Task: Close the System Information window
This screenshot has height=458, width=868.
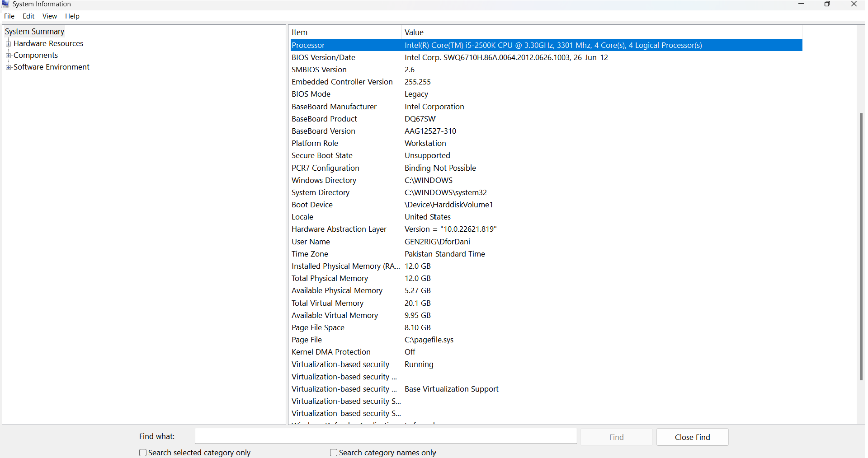Action: [x=854, y=4]
